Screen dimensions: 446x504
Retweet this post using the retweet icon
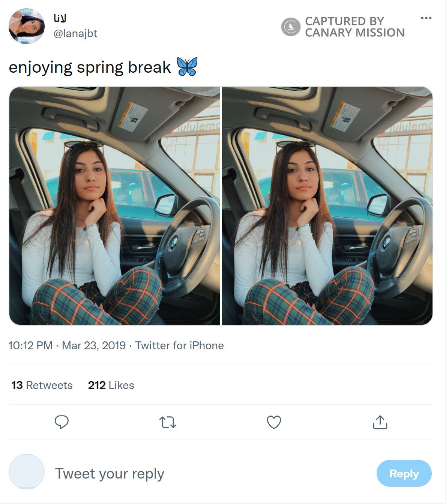pyautogui.click(x=168, y=422)
